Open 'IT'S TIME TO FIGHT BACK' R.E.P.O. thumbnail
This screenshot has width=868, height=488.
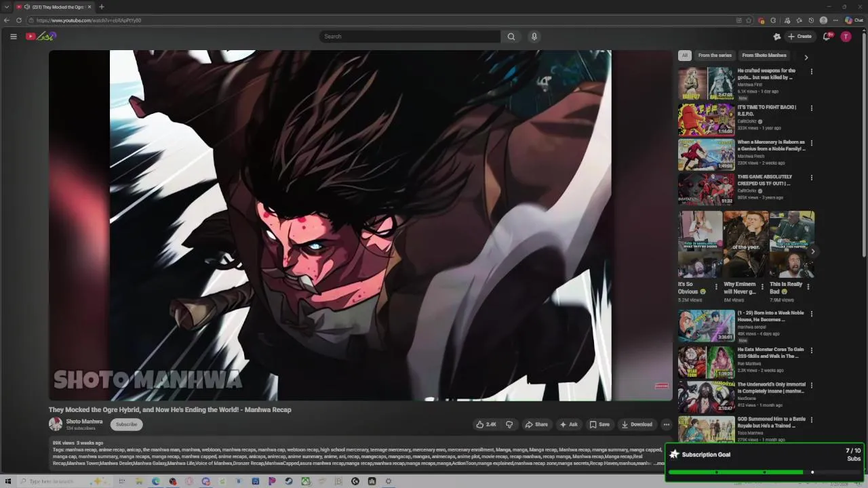(706, 119)
